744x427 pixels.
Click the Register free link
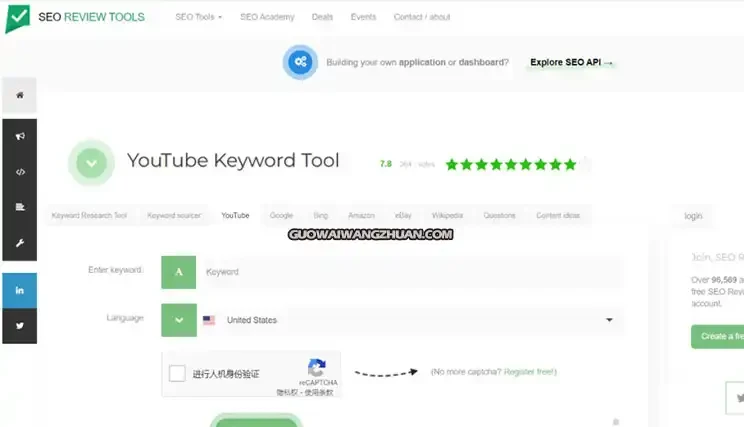[529, 371]
